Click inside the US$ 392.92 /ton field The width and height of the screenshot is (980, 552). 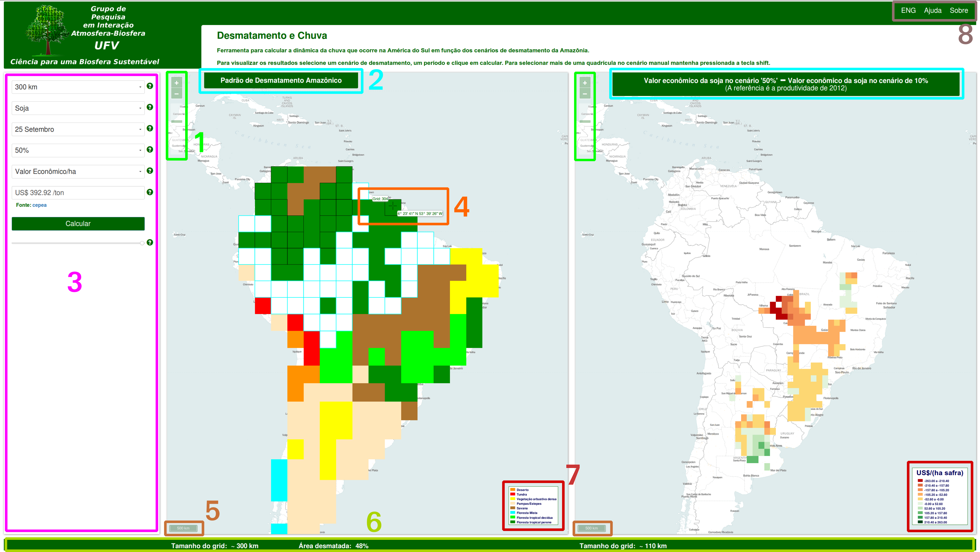[78, 193]
